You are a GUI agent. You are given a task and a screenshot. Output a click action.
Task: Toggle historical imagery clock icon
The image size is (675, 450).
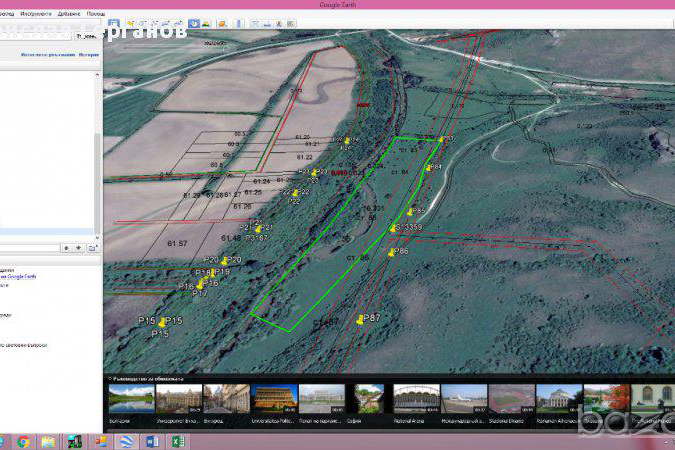pos(194,23)
